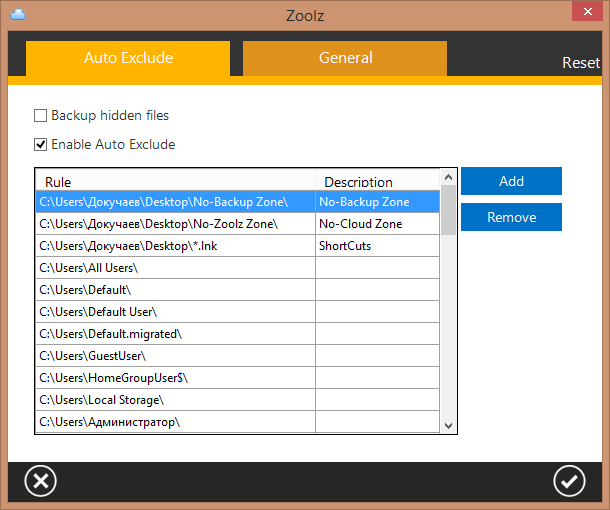Click the Zoolz cloud icon in title bar

pos(18,15)
